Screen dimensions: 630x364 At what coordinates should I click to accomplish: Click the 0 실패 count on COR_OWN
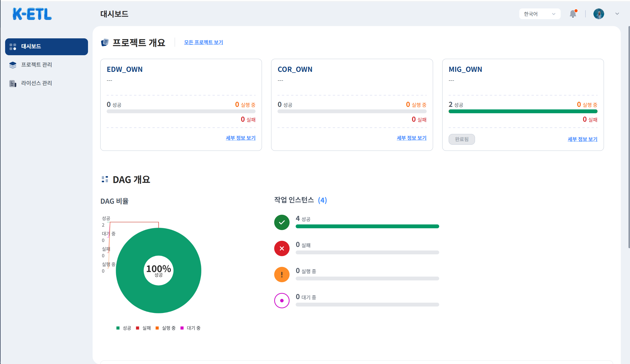pos(419,119)
